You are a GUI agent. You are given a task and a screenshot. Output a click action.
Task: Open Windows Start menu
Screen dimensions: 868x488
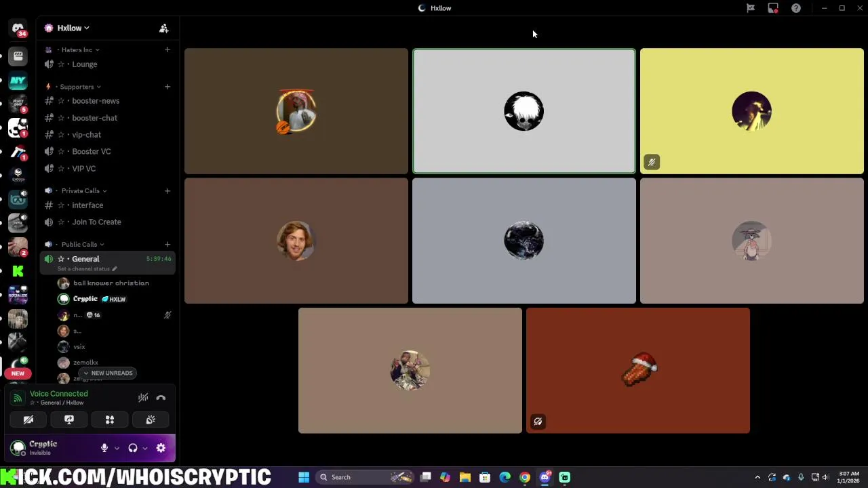(x=304, y=477)
